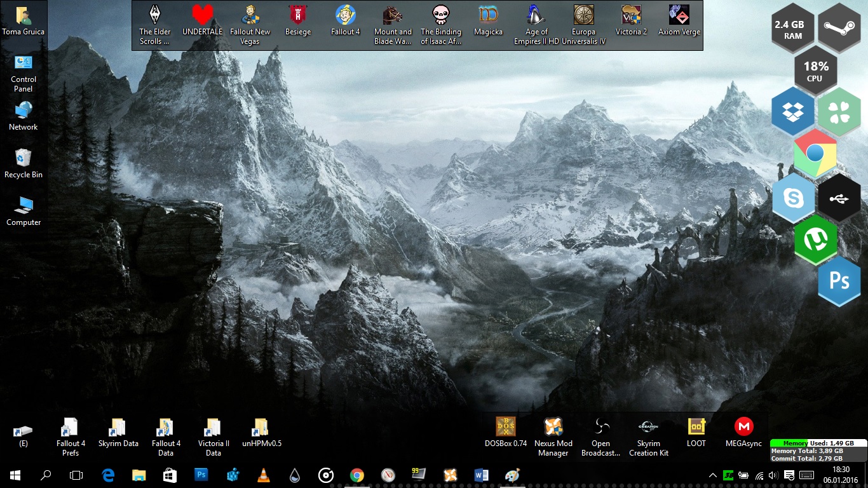Expand the hidden system tray icons
Image resolution: width=868 pixels, height=488 pixels.
[713, 475]
